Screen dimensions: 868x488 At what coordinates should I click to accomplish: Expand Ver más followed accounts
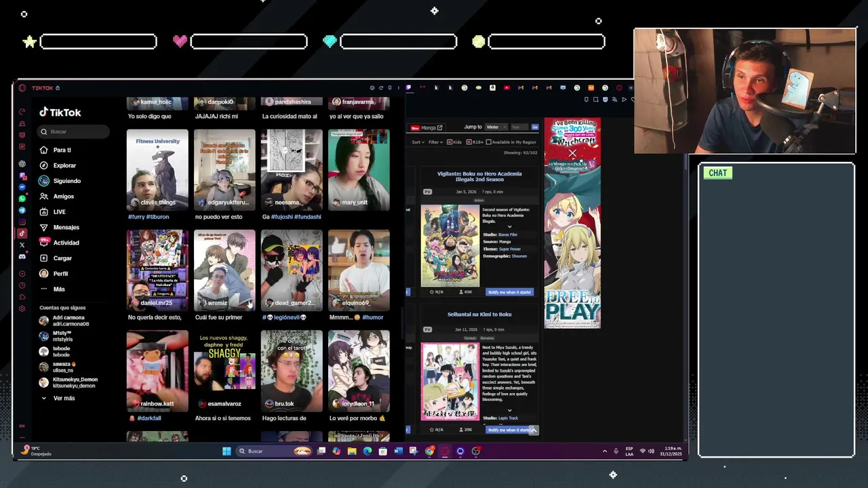click(58, 398)
